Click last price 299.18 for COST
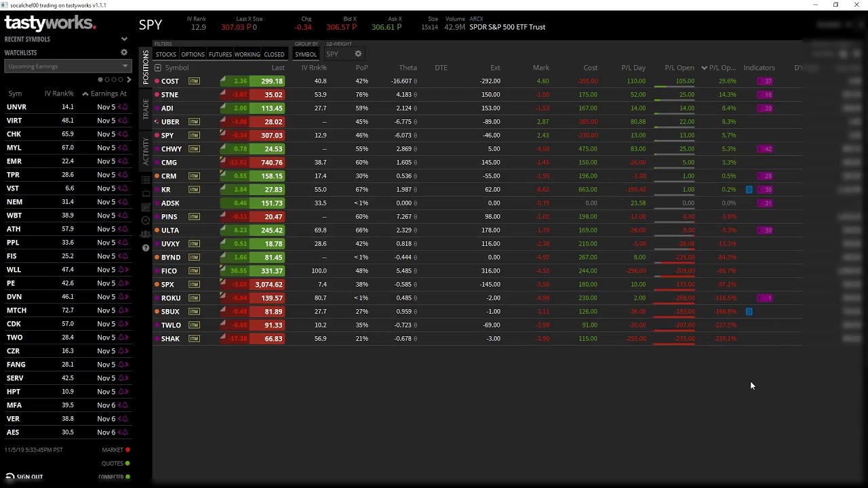This screenshot has height=488, width=868. (267, 81)
